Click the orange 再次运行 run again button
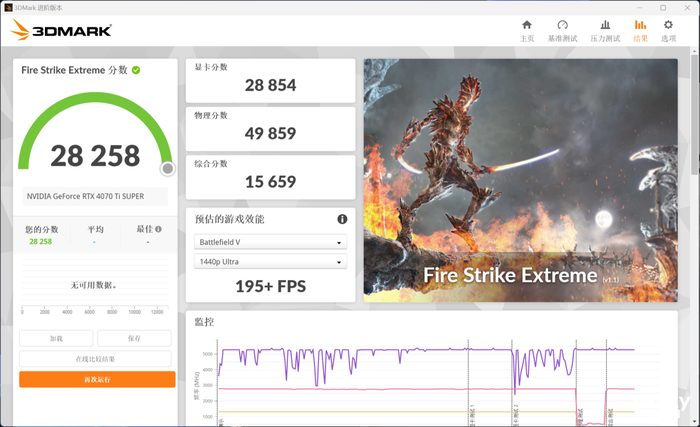Screen dimensions: 700x427 pyautogui.click(x=97, y=380)
